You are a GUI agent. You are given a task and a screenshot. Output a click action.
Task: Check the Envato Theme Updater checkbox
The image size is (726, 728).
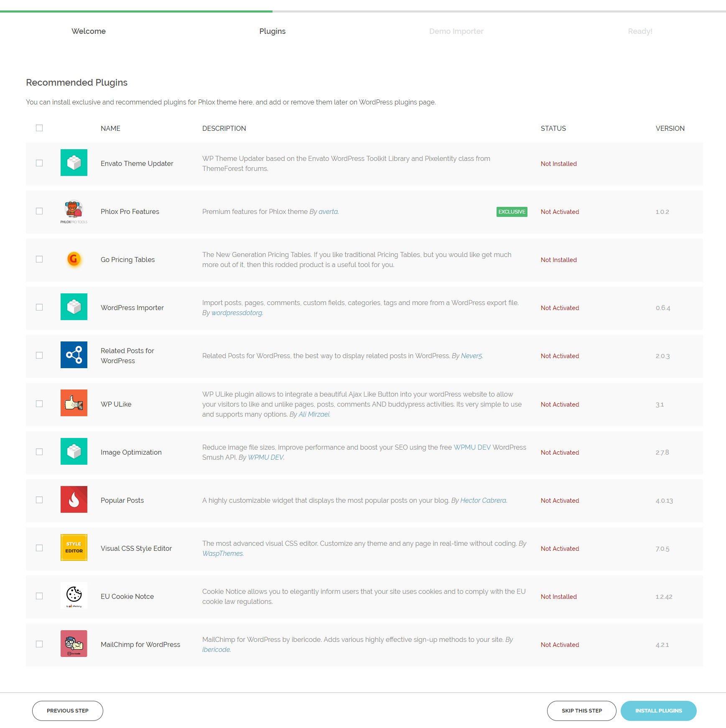(x=39, y=163)
